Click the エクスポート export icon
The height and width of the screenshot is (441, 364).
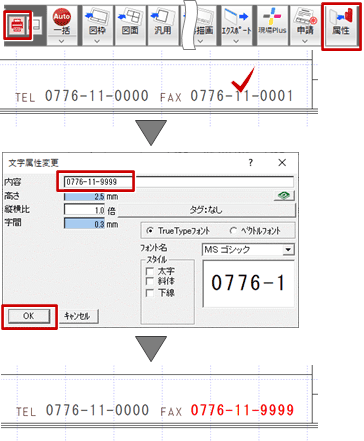coord(236,22)
